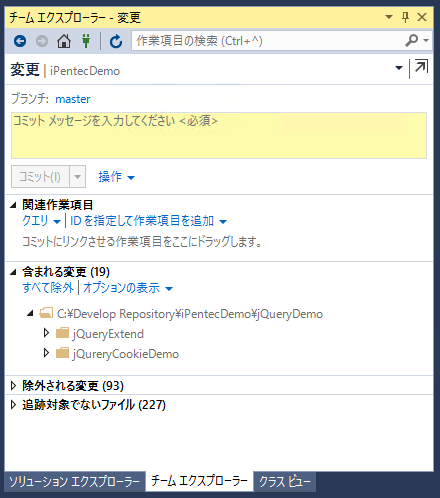The image size is (440, 498).
Task: Click the master branch link
Action: (73, 99)
